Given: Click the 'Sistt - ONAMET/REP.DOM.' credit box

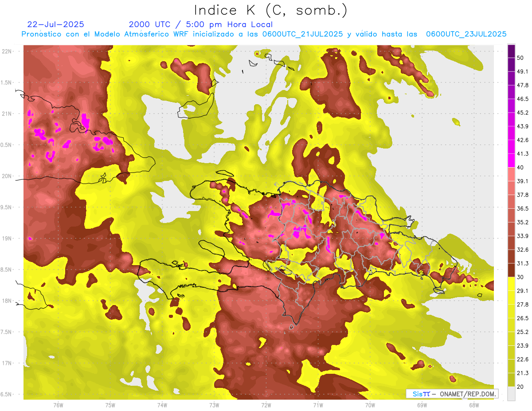Looking at the screenshot, I should coord(452,394).
